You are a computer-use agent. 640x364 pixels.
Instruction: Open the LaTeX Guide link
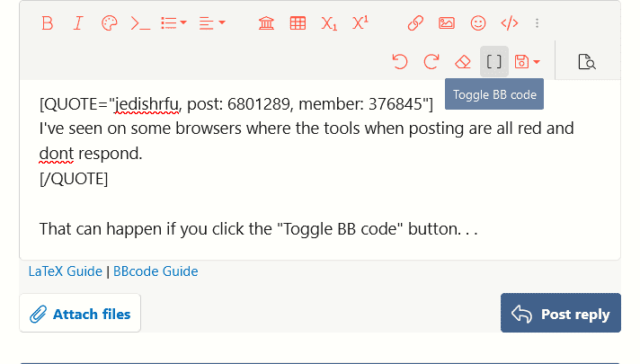66,271
